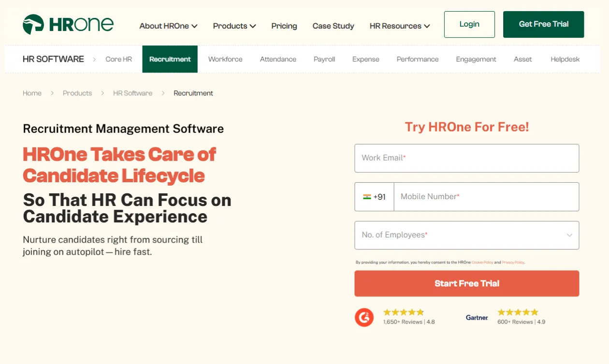The width and height of the screenshot is (609, 364).
Task: Open the Pricing page
Action: (x=284, y=26)
